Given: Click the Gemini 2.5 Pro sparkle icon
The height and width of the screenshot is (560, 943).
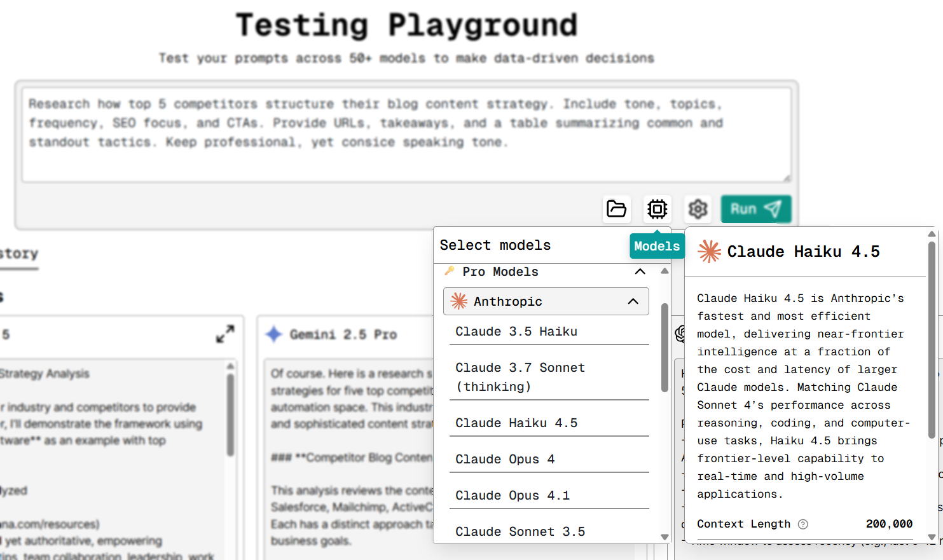Looking at the screenshot, I should click(274, 334).
